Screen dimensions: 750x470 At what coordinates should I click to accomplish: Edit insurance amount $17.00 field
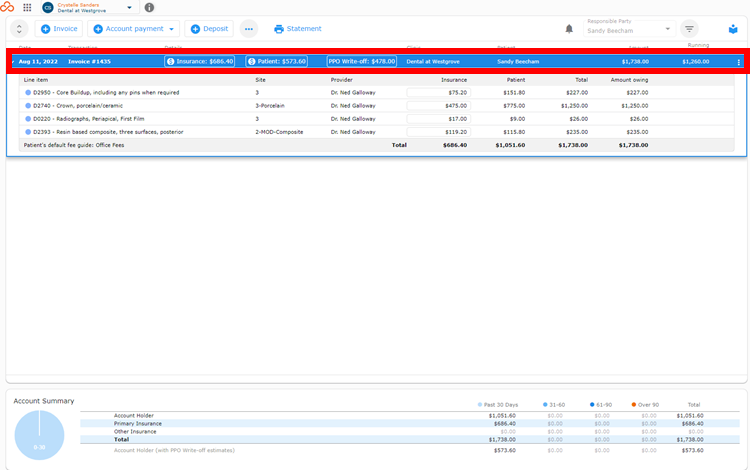439,119
